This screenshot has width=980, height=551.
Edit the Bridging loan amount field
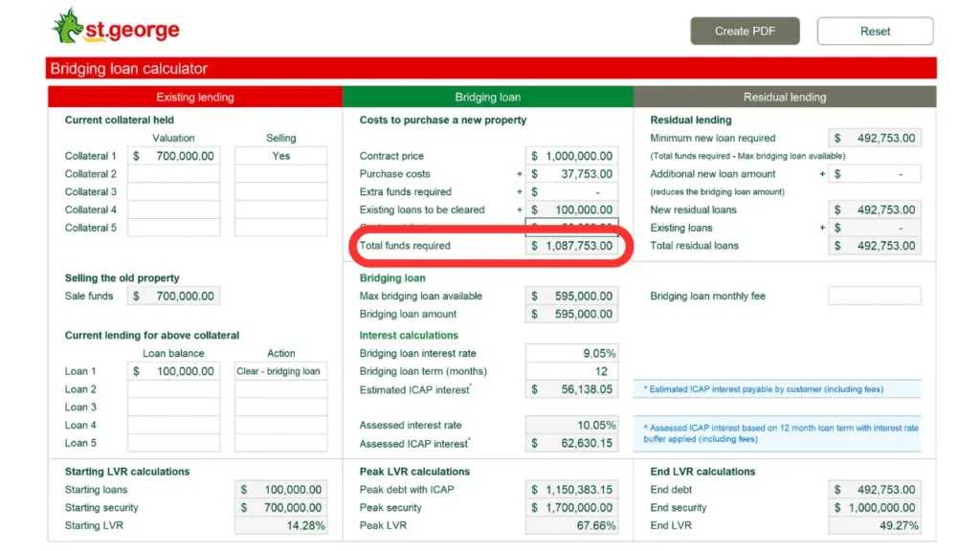(572, 314)
